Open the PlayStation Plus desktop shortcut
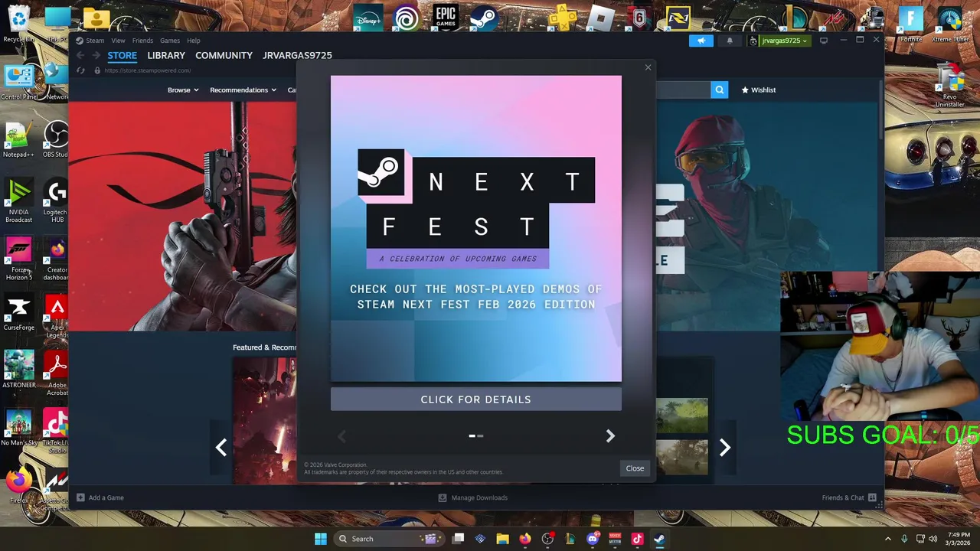Viewport: 980px width, 551px height. 562,17
